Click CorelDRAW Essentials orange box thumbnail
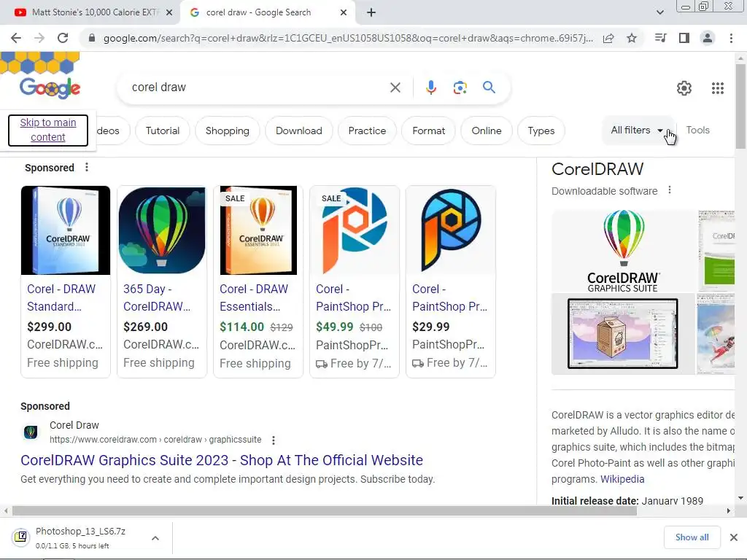Viewport: 747px width, 560px height. tap(258, 230)
